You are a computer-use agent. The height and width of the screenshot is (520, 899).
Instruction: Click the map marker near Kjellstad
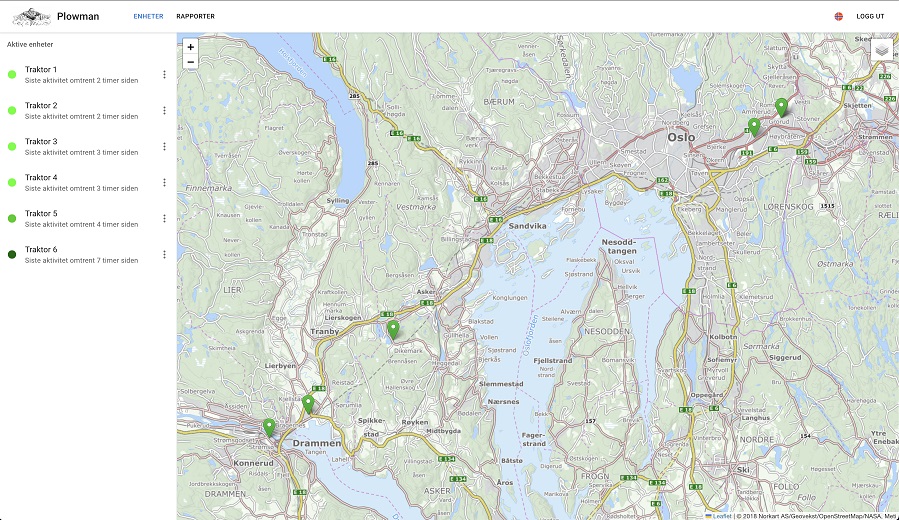308,403
